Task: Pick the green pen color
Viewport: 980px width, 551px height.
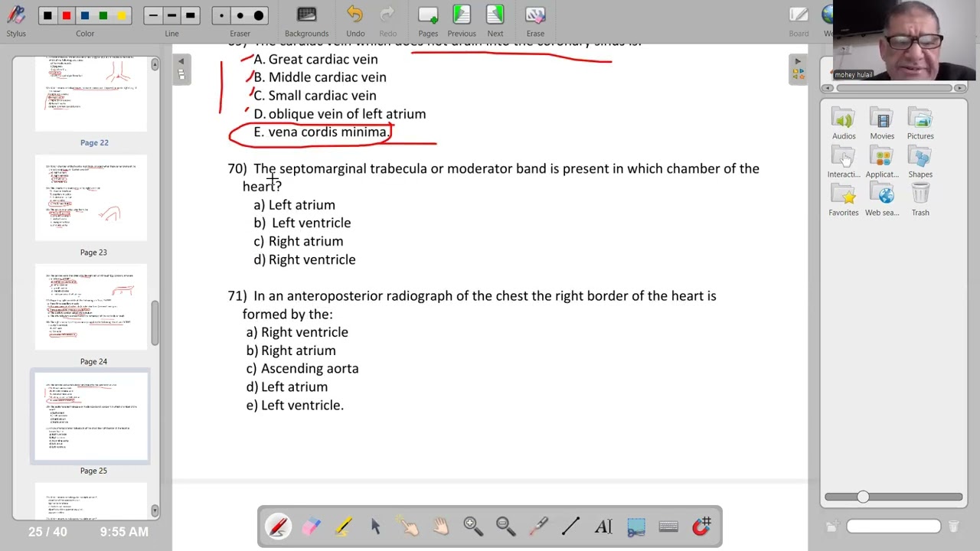Action: [x=103, y=15]
